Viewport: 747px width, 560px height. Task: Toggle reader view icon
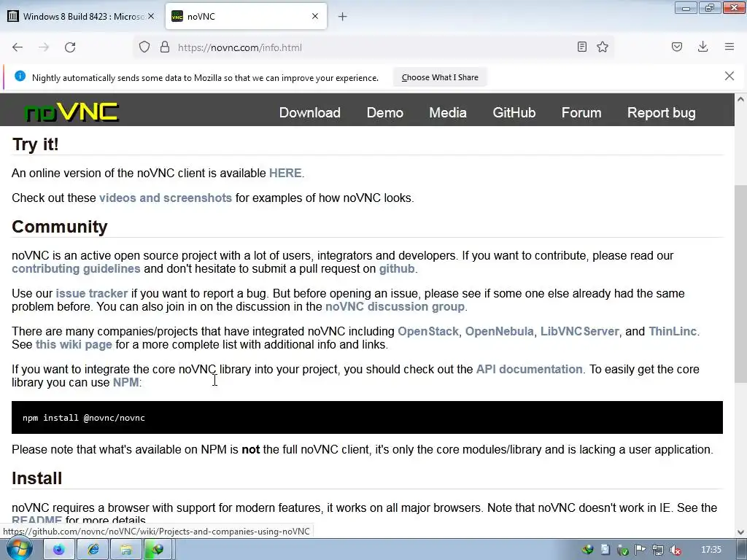tap(581, 47)
